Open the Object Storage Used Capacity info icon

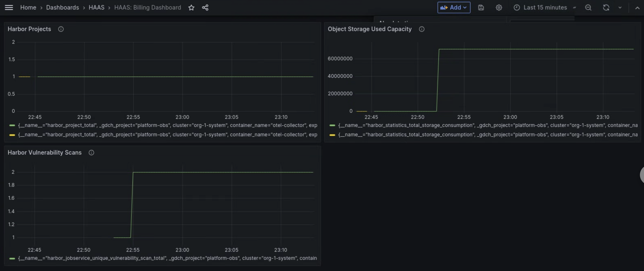pyautogui.click(x=422, y=29)
